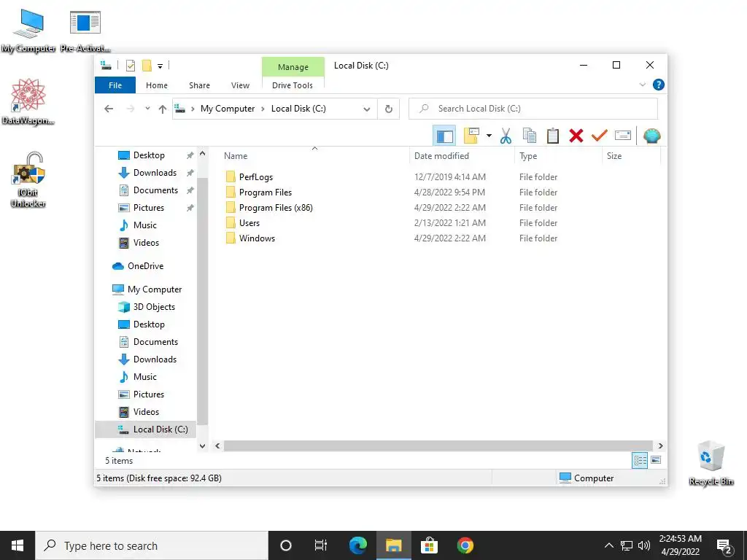Sort by the Size column header

click(x=631, y=156)
